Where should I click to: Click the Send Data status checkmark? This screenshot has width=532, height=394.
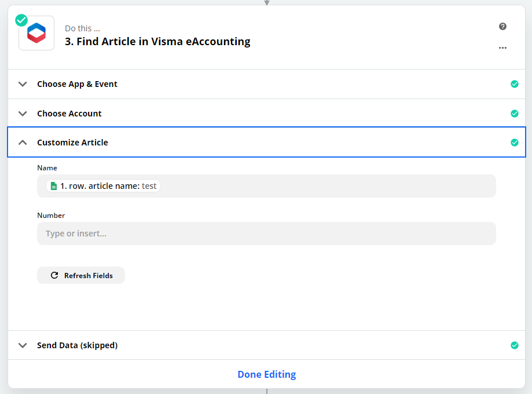pos(514,345)
